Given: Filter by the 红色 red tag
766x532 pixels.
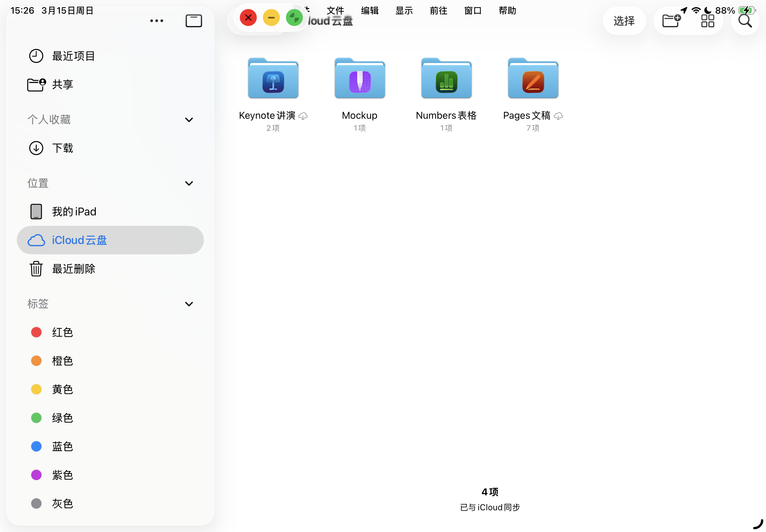Looking at the screenshot, I should point(62,332).
